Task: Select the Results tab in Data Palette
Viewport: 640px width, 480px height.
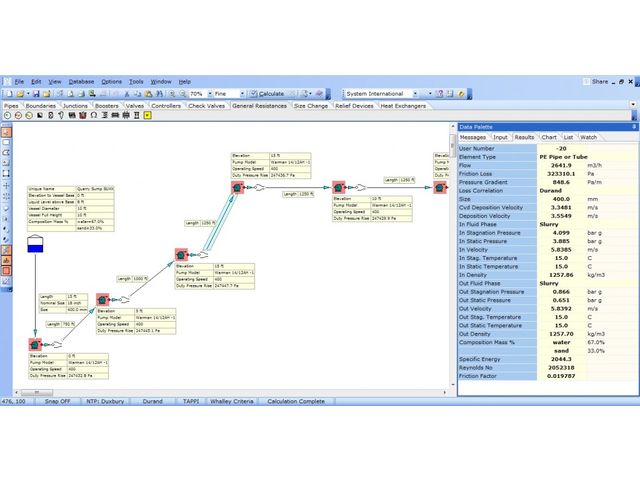Action: [x=524, y=137]
